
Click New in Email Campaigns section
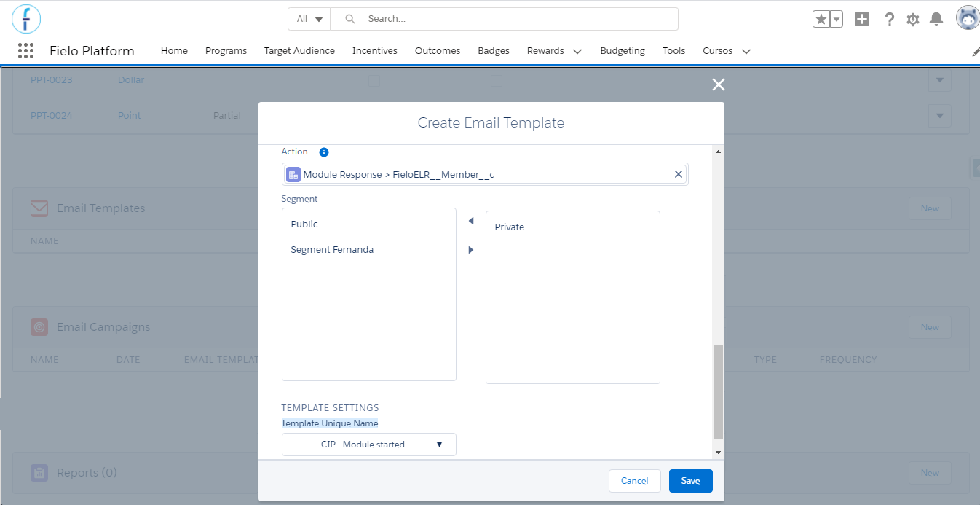point(930,327)
